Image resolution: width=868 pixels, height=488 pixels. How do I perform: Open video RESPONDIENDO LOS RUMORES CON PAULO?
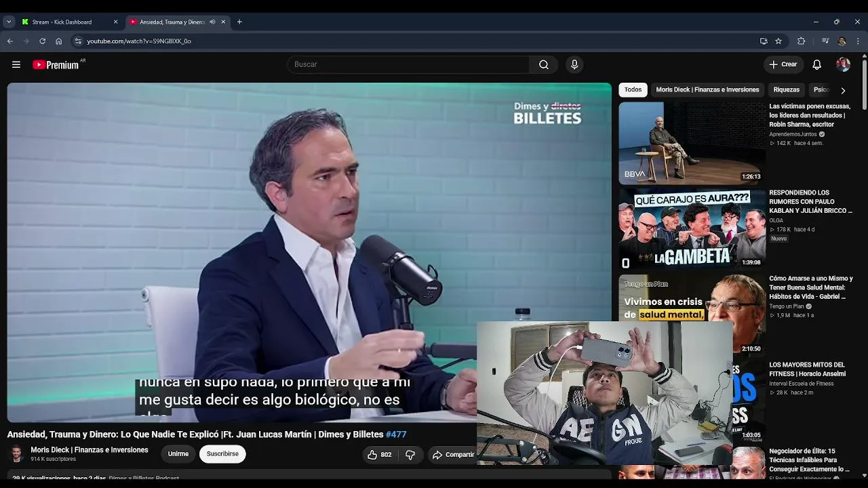810,201
